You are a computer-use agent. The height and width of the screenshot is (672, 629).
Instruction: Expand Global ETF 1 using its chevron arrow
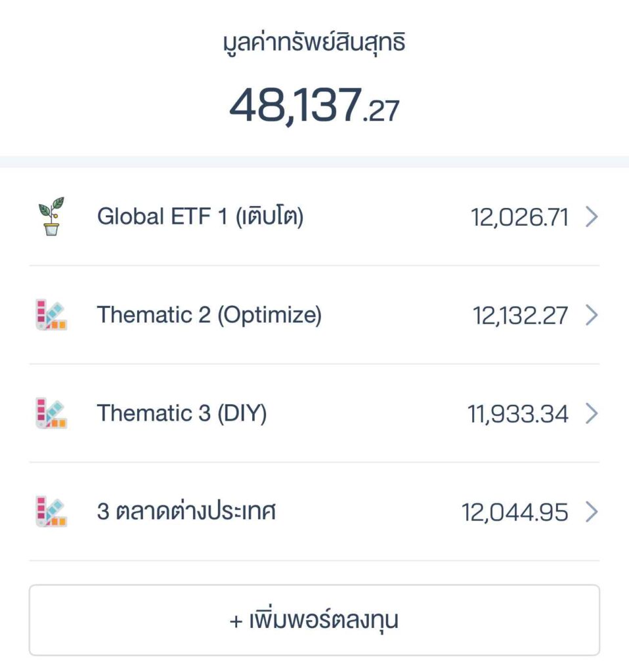[591, 217]
